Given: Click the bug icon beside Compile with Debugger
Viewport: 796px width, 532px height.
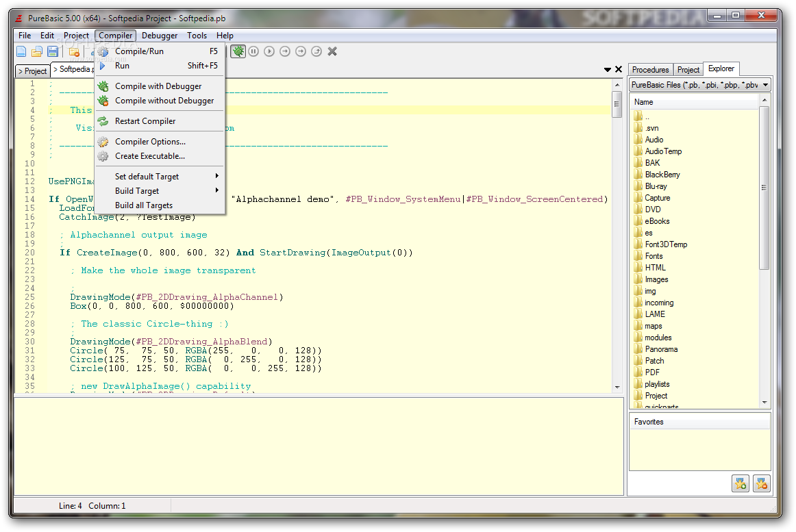Looking at the screenshot, I should pos(103,86).
